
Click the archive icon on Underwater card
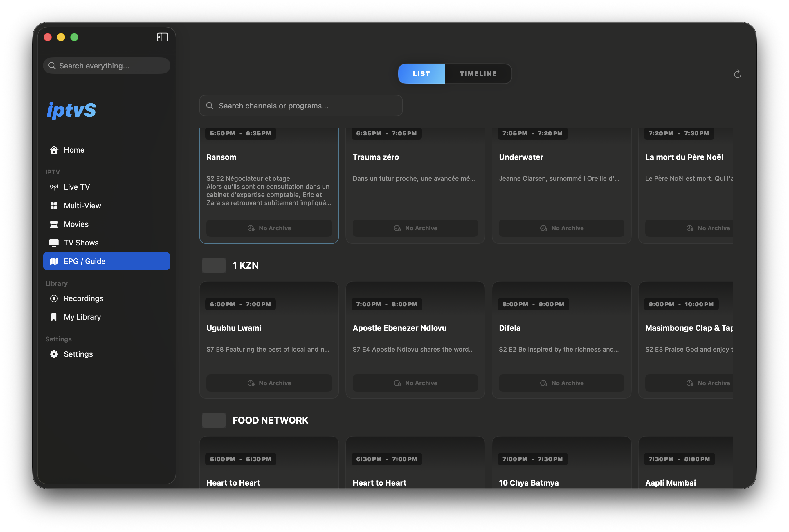[544, 228]
